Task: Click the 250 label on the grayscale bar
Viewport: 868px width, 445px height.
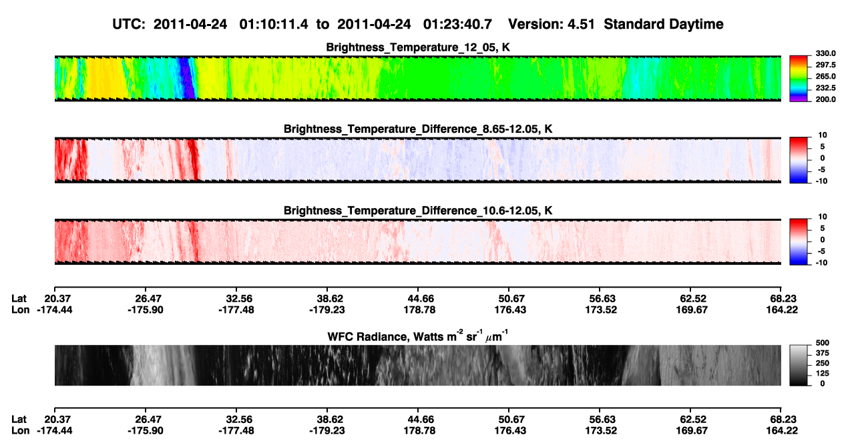Action: click(x=823, y=363)
